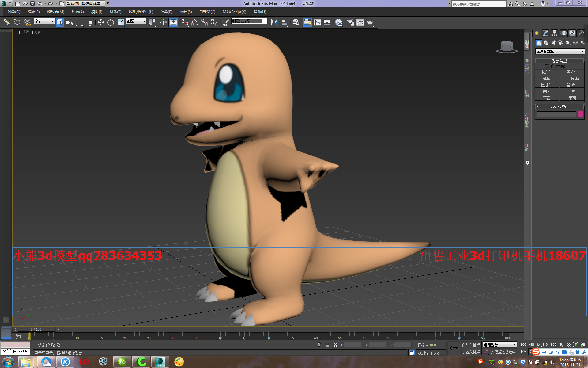The height and width of the screenshot is (368, 588).
Task: Switch to the Motion panel tab
Action: [564, 33]
